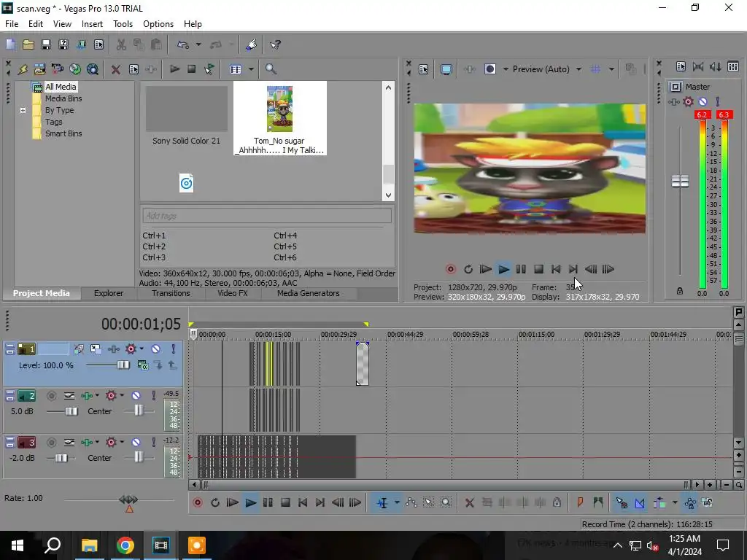Click the Split Screen View icon
Image resolution: width=747 pixels, height=560 pixels.
click(489, 69)
